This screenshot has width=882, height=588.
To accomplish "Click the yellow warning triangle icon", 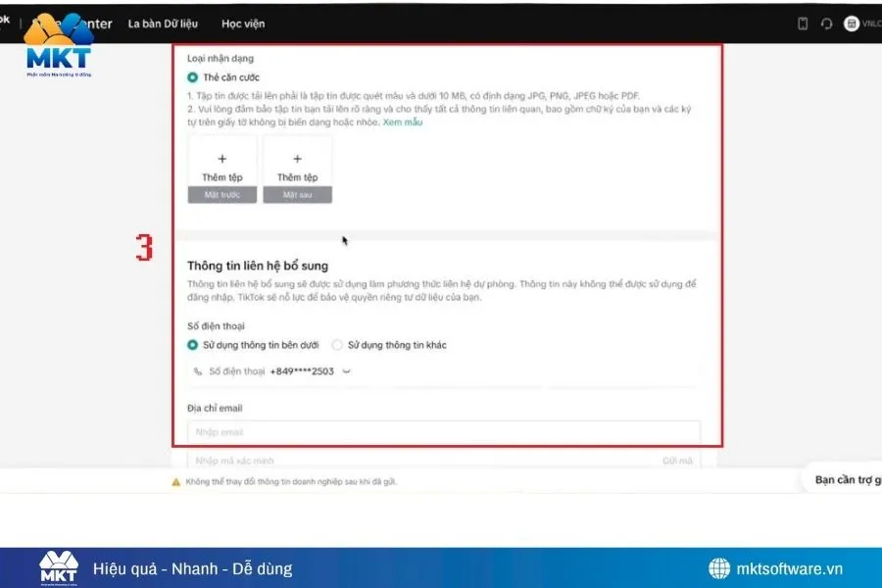I will click(x=176, y=482).
